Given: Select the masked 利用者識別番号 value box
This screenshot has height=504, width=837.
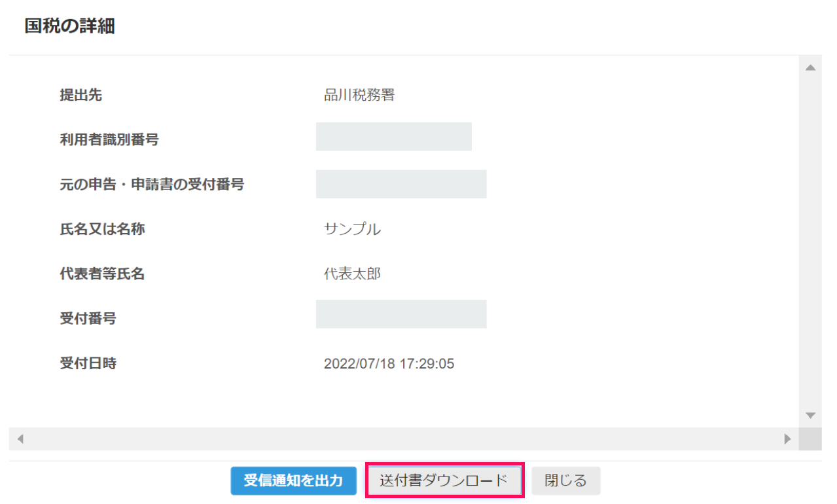Looking at the screenshot, I should [x=393, y=137].
